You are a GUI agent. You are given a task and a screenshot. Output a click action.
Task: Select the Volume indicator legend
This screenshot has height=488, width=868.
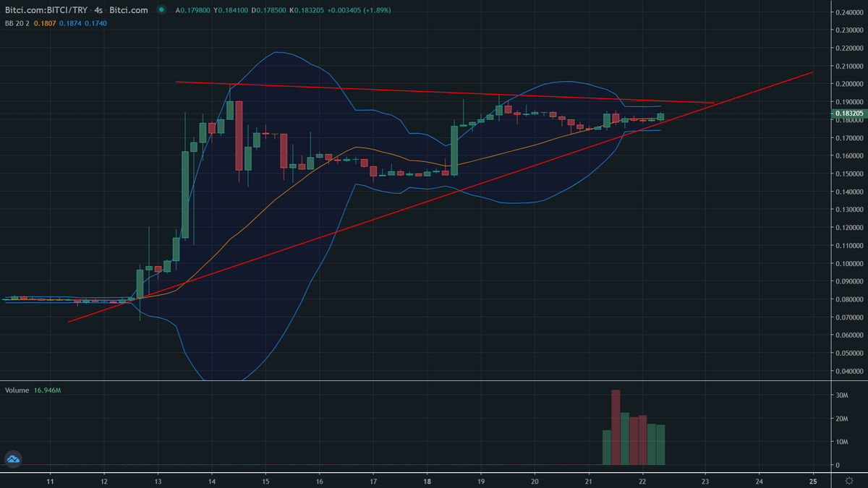tap(16, 390)
